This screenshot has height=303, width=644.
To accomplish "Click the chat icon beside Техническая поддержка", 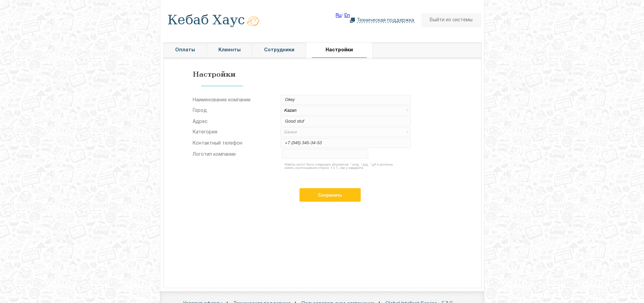I will click(352, 20).
